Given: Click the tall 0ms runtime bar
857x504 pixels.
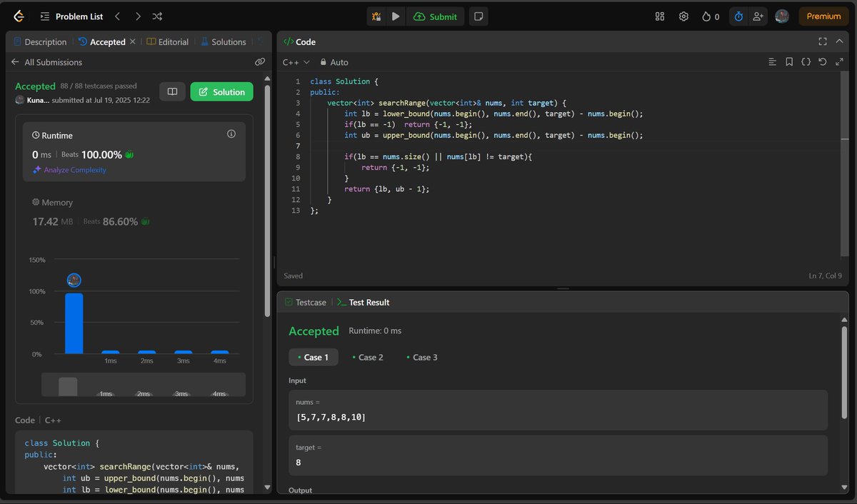Looking at the screenshot, I should pos(74,323).
